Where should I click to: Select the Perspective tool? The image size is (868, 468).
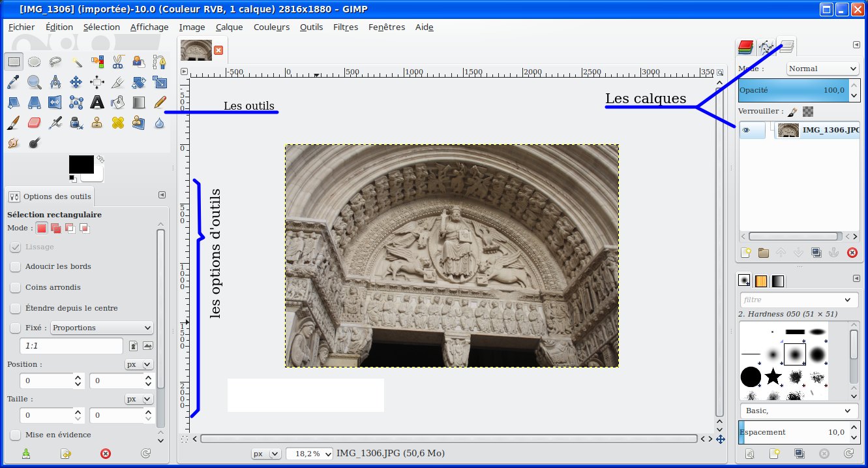click(x=34, y=102)
